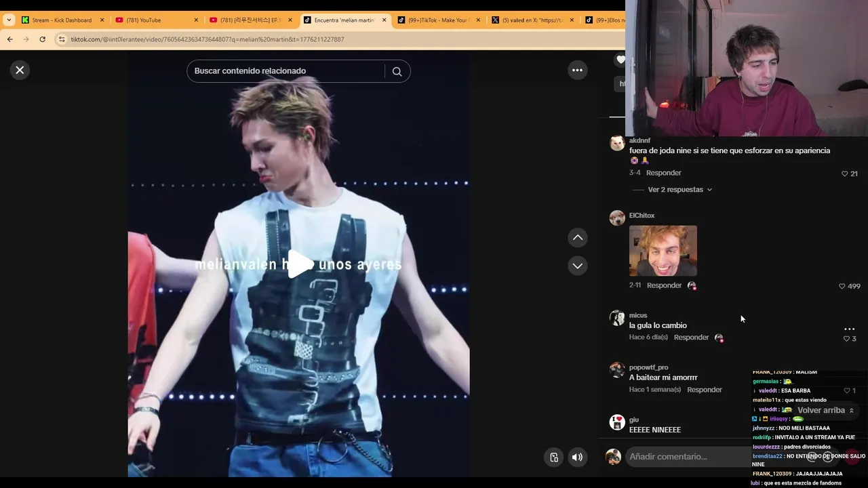Click username ElChitox

pyautogui.click(x=642, y=216)
